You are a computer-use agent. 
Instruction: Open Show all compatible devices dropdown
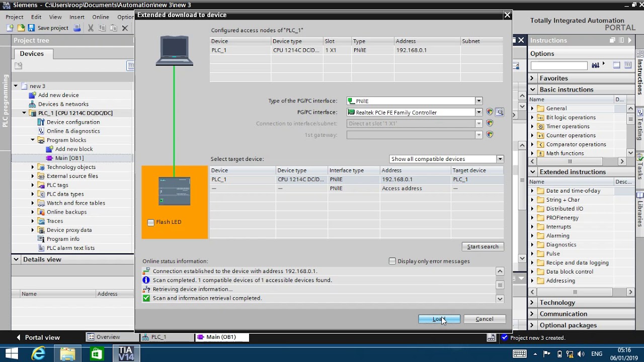click(500, 159)
